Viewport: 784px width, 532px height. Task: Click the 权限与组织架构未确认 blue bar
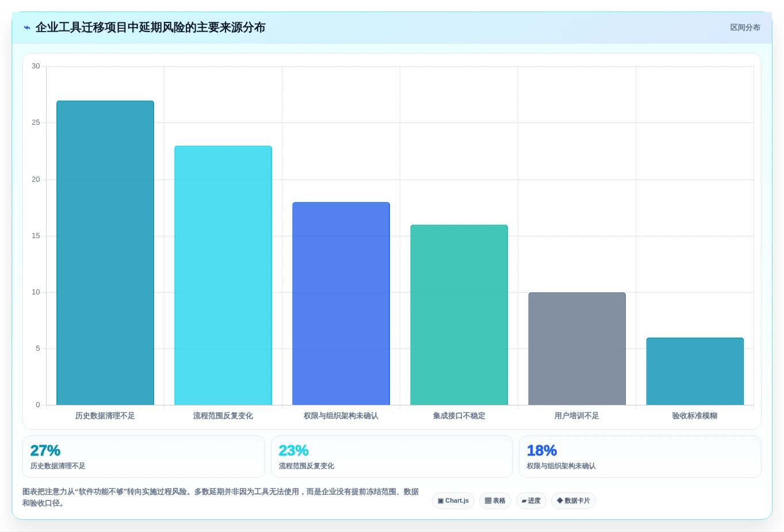[341, 304]
